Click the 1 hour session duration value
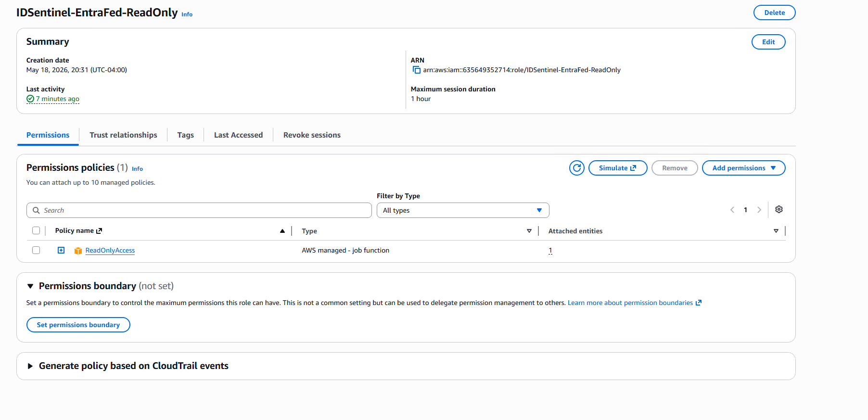Viewport: 868px width, 420px height. pyautogui.click(x=421, y=99)
